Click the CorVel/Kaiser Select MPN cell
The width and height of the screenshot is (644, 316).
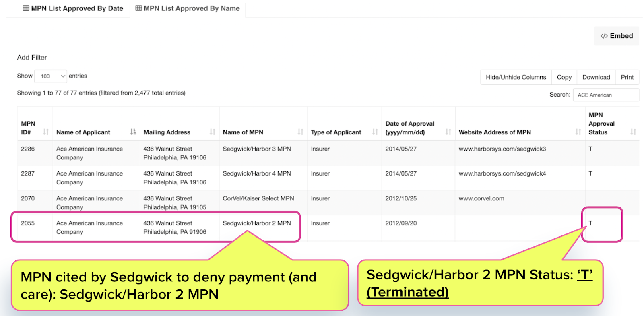pos(263,202)
